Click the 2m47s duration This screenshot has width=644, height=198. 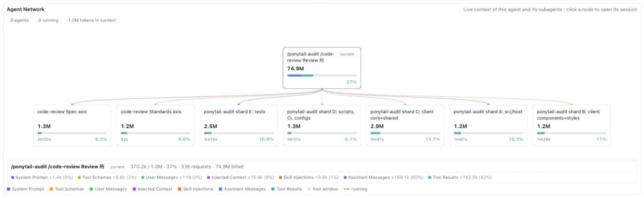pos(377,139)
